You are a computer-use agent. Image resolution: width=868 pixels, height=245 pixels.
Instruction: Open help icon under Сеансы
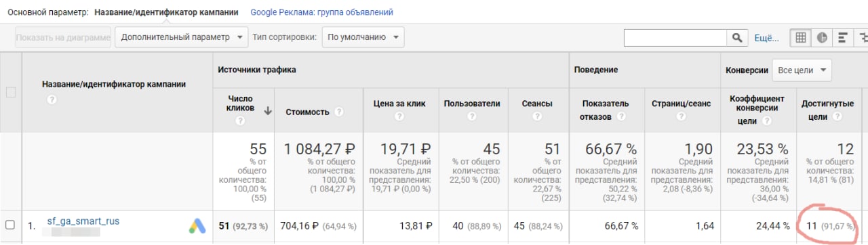click(x=536, y=117)
